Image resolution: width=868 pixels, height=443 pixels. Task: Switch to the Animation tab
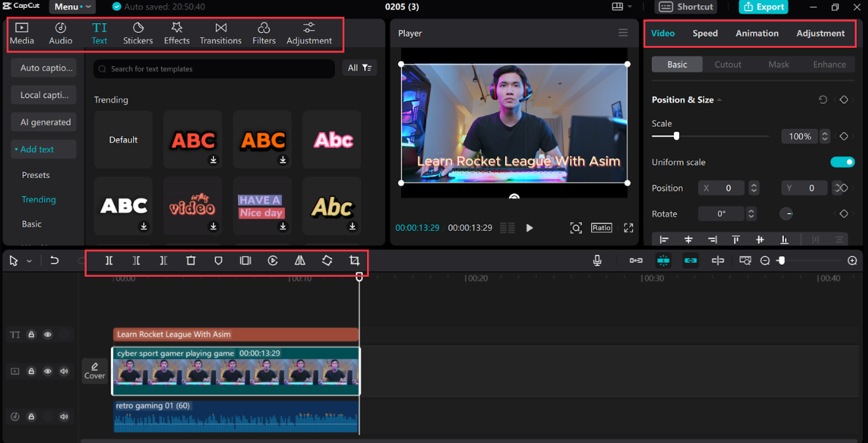(x=757, y=33)
